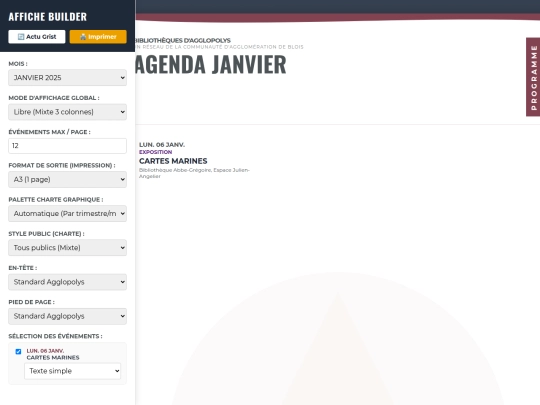Open Palette charte graphique dropdown
This screenshot has height=405, width=540.
click(68, 214)
